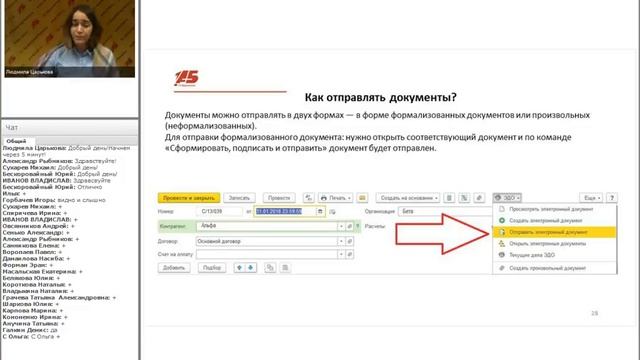Open the Договор field dropdown arrow
640x360 pixels.
pos(341,241)
